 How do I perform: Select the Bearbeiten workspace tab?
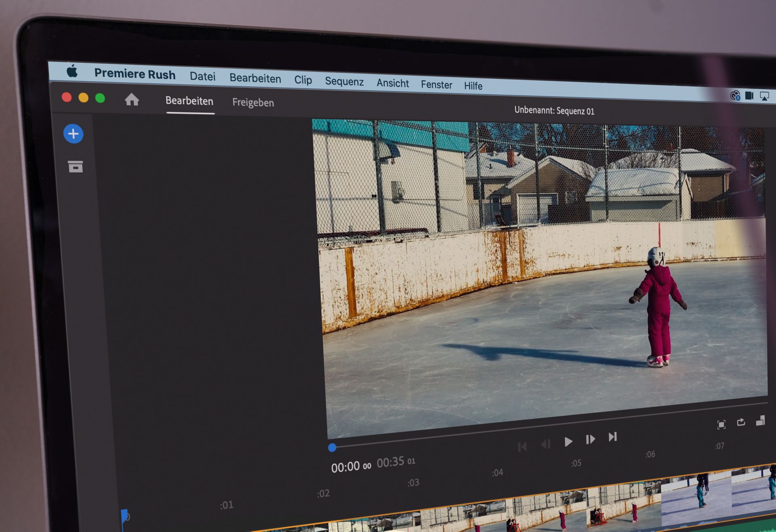[189, 101]
